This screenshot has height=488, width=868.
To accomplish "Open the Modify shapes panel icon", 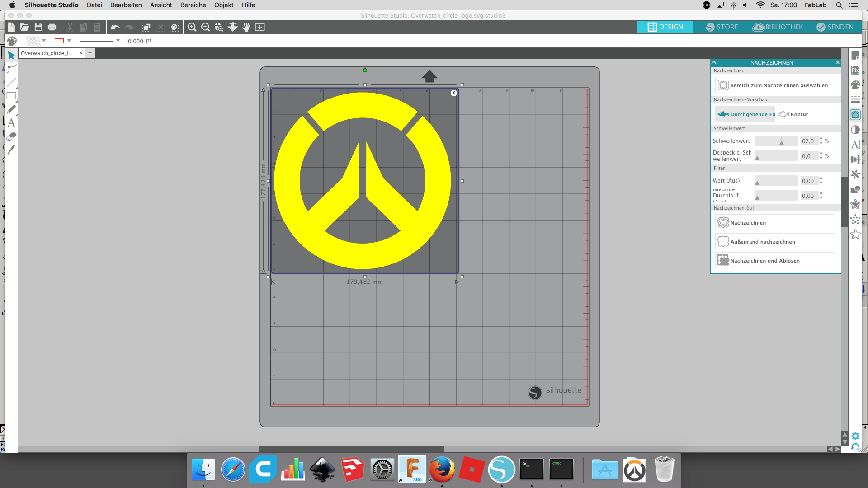I will 855,189.
